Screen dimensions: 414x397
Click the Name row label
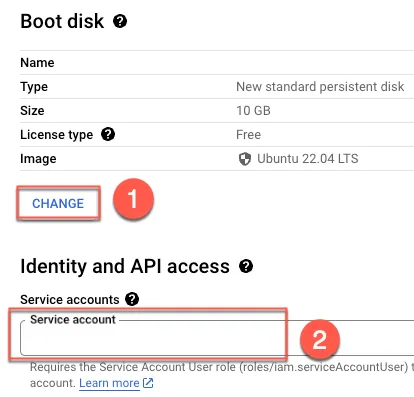tap(37, 63)
